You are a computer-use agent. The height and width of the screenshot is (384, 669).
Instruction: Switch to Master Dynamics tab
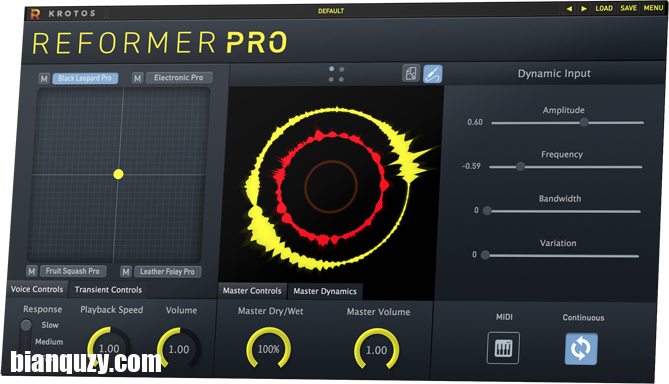click(325, 291)
